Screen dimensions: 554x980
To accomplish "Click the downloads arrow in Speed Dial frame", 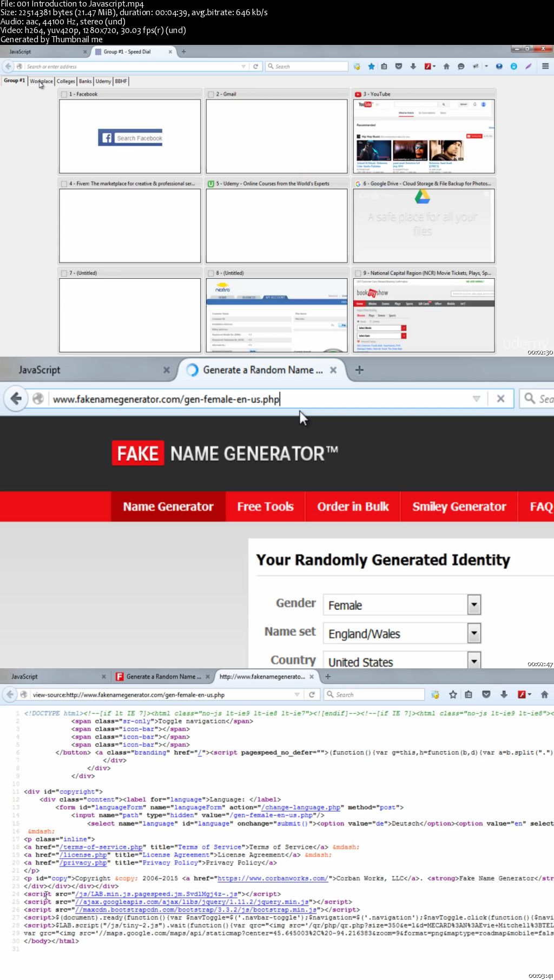I will tap(413, 67).
